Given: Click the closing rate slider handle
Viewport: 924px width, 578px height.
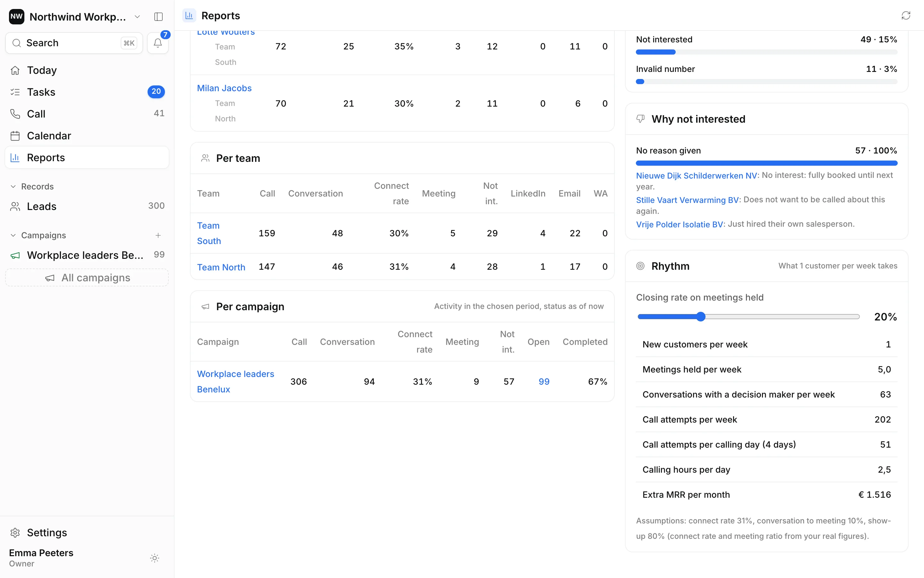Looking at the screenshot, I should [x=701, y=317].
